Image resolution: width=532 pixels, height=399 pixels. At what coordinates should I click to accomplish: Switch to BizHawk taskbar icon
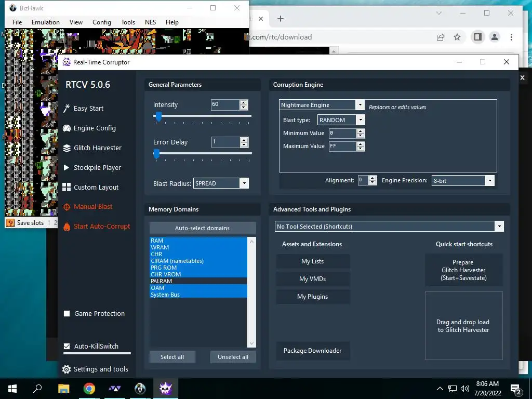140,389
